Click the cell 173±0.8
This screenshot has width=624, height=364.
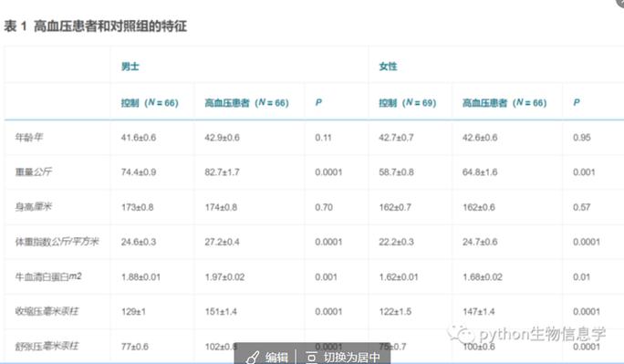tap(137, 207)
